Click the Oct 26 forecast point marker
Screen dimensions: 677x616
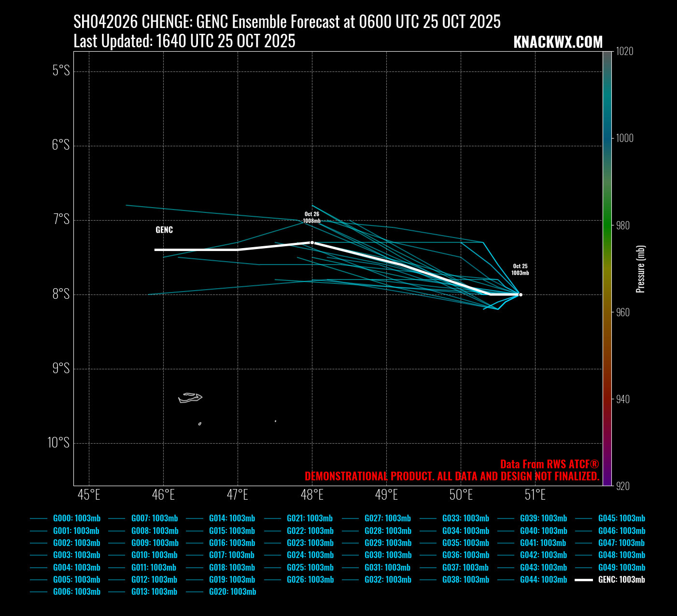pyautogui.click(x=312, y=242)
